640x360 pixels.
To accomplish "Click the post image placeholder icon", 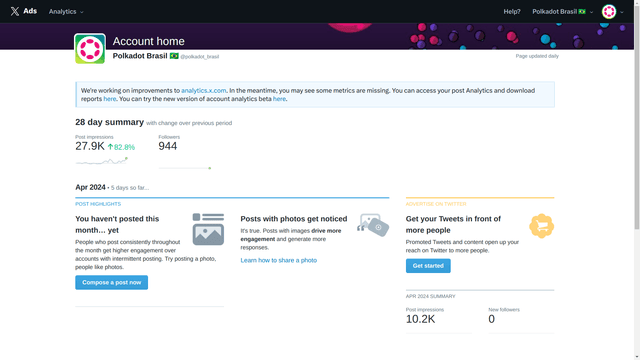I will [x=208, y=229].
